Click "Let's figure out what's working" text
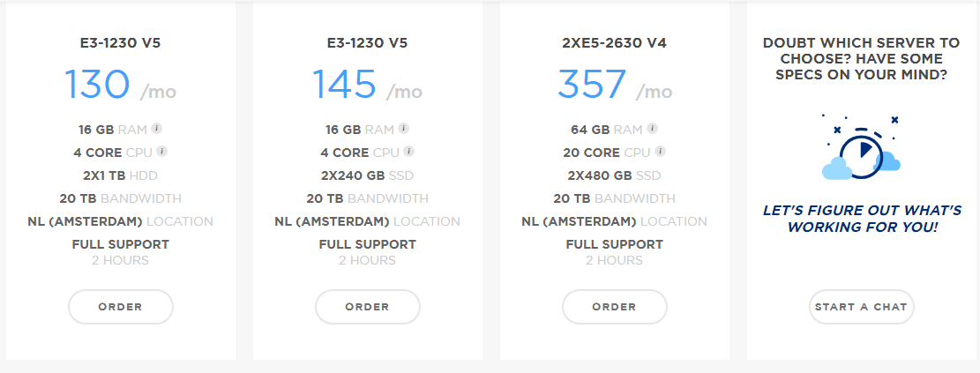 [x=862, y=218]
